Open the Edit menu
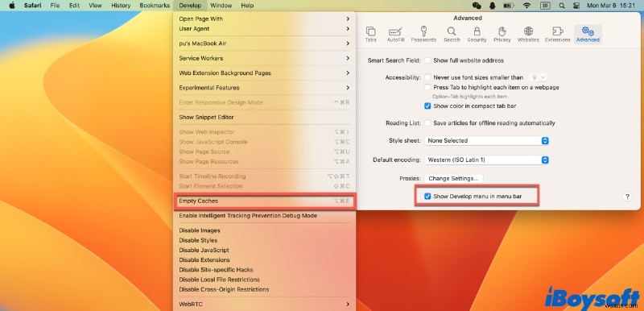 tap(74, 6)
